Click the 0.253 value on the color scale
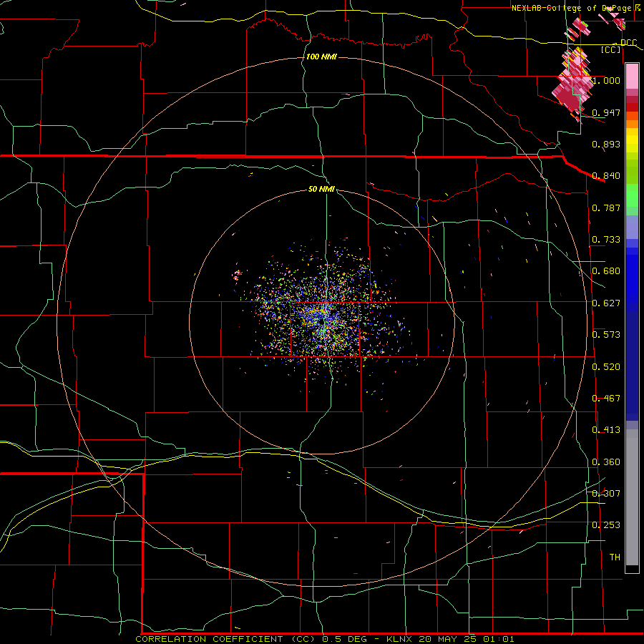The height and width of the screenshot is (644, 644). pyautogui.click(x=606, y=525)
